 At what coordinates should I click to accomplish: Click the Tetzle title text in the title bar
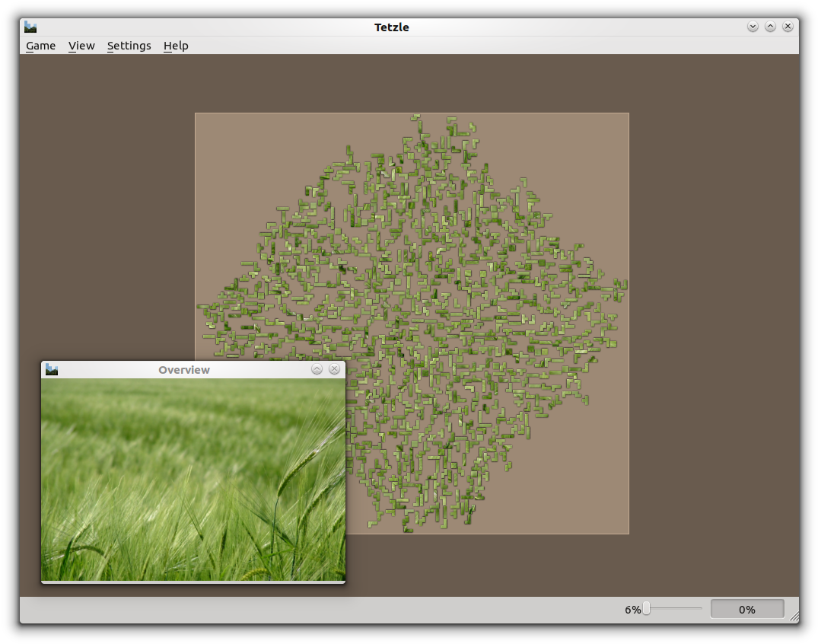coord(391,27)
